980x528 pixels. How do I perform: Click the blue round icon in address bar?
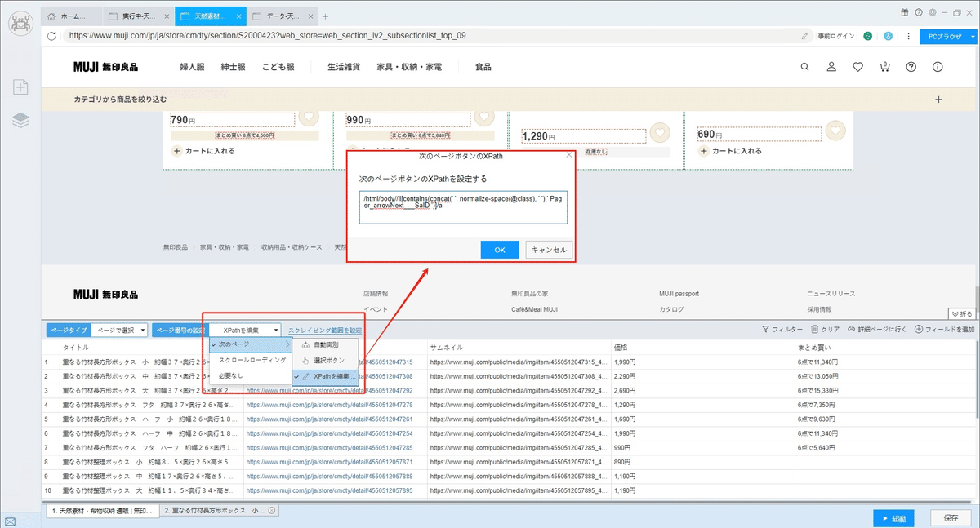(888, 36)
